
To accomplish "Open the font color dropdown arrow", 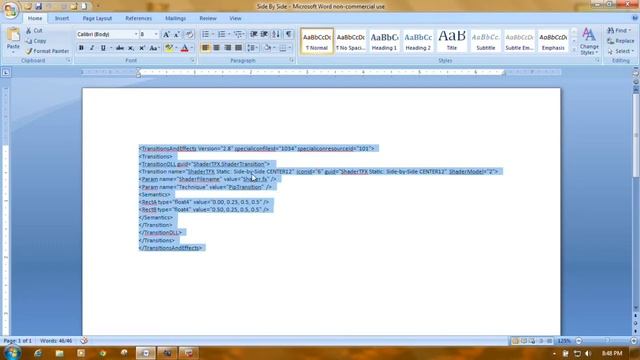I will tap(192, 48).
